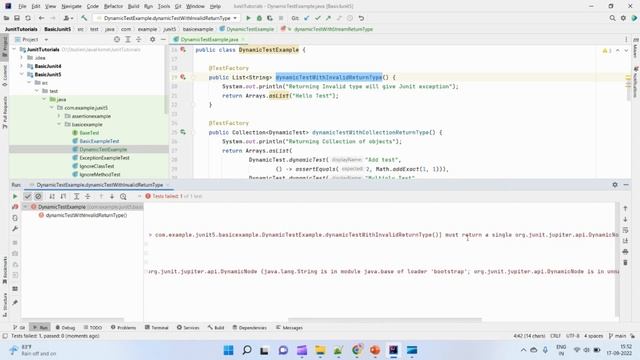This screenshot has width=640, height=360.
Task: Open IDE settings gear in top-right toolbar
Action: click(x=623, y=18)
